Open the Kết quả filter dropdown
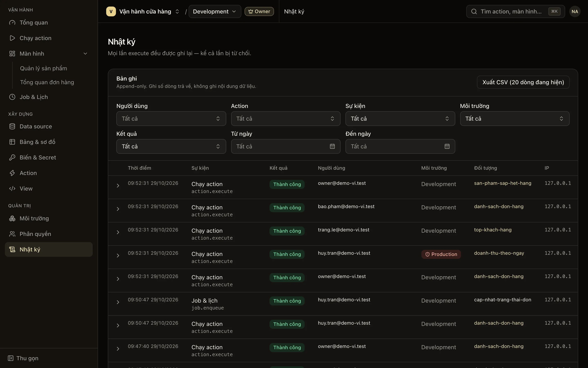588x368 pixels. pos(171,147)
